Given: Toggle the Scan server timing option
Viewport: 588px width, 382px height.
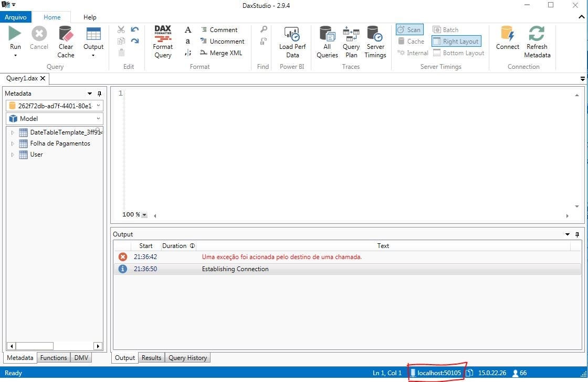Looking at the screenshot, I should (409, 29).
